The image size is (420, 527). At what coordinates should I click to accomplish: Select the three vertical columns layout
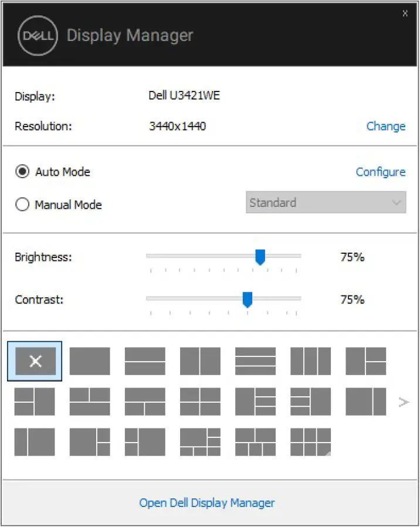pos(310,362)
